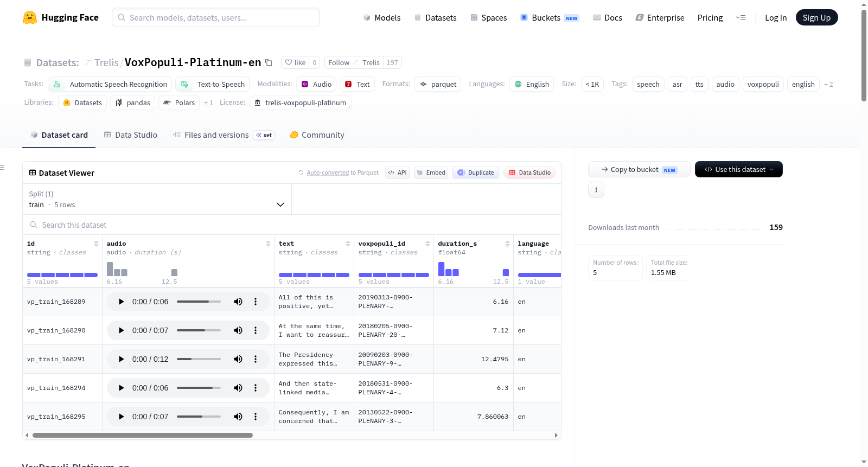This screenshot has height=467, width=868.
Task: Click the Sign Up button
Action: [x=816, y=18]
